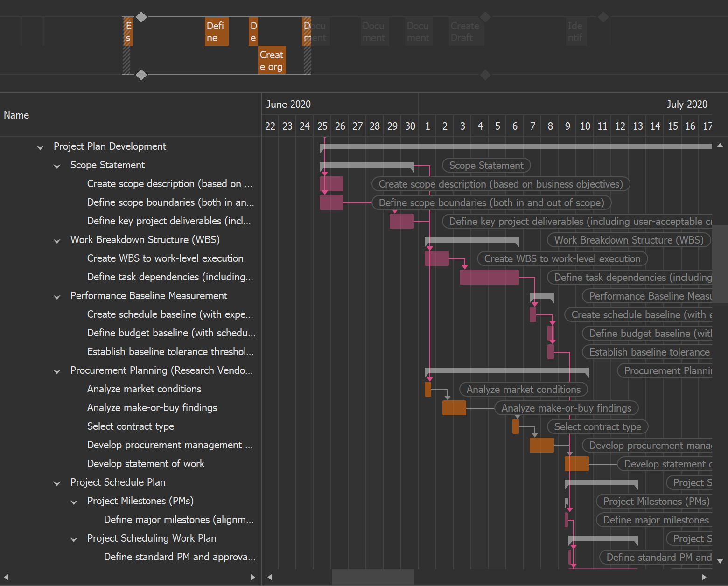Click the 'Scope Statement' label in Gantt chart

point(486,166)
